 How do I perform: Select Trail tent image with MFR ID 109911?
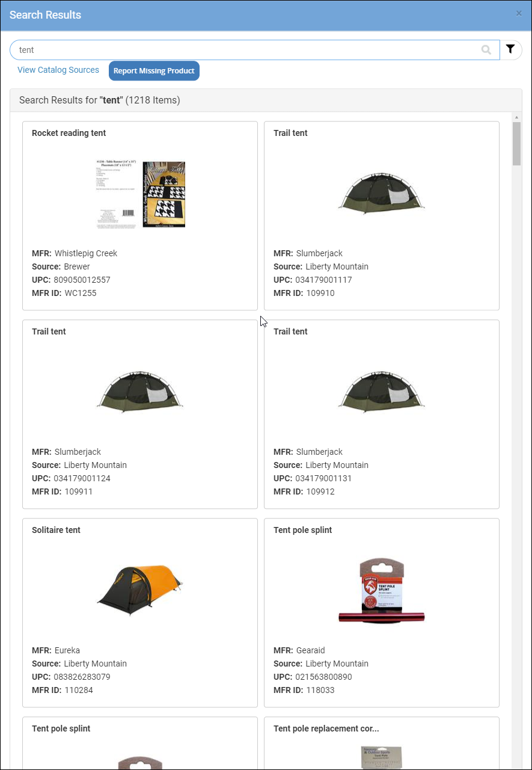140,390
